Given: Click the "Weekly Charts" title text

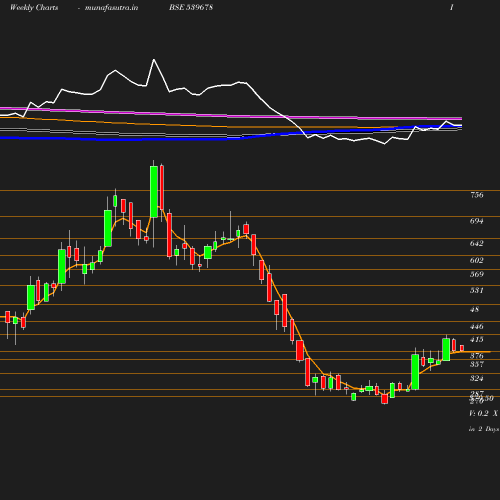Looking at the screenshot, I should 34,8.
